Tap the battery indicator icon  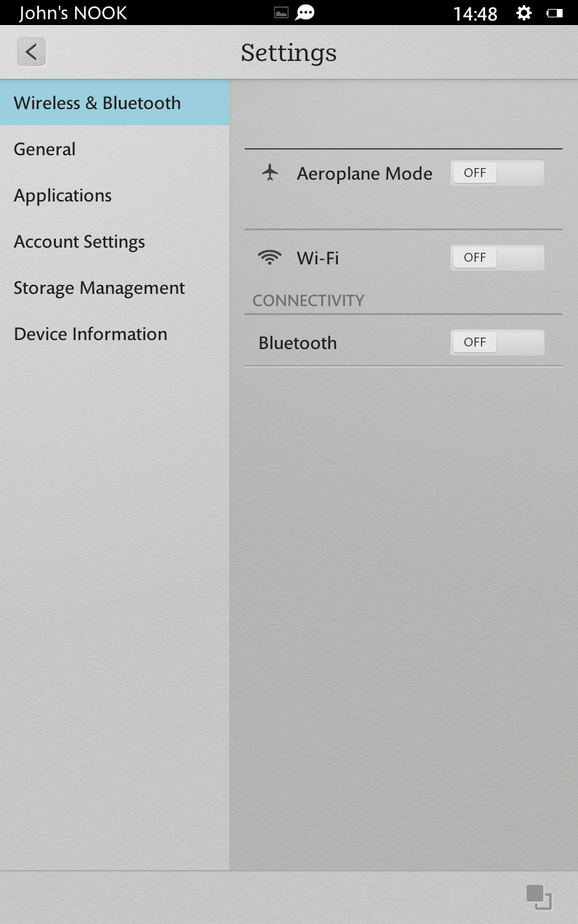(555, 13)
